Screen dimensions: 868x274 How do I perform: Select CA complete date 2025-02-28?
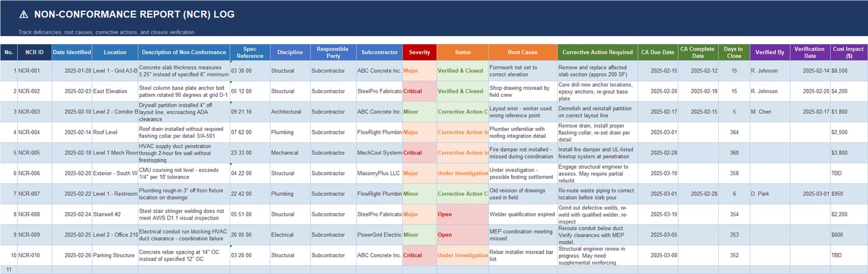tap(698, 194)
